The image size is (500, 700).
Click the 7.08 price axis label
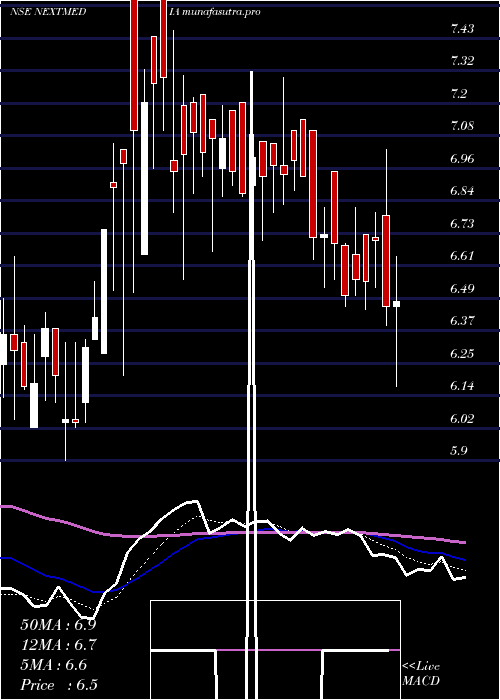462,126
